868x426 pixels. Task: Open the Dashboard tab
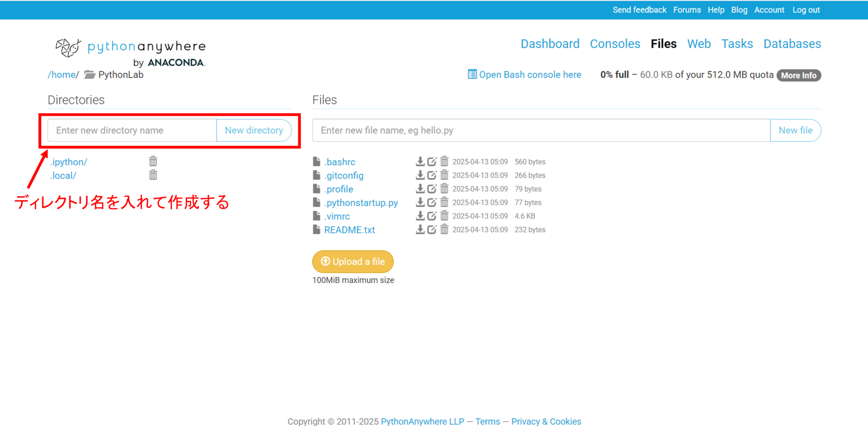click(x=550, y=44)
